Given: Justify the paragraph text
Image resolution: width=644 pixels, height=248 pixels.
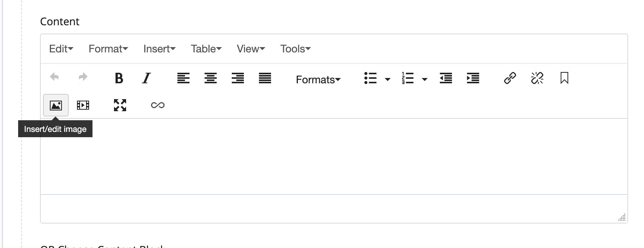Looking at the screenshot, I should tap(265, 78).
